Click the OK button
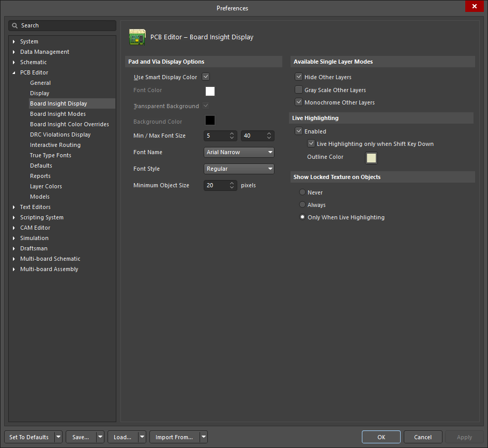The width and height of the screenshot is (488, 448). coord(381,437)
